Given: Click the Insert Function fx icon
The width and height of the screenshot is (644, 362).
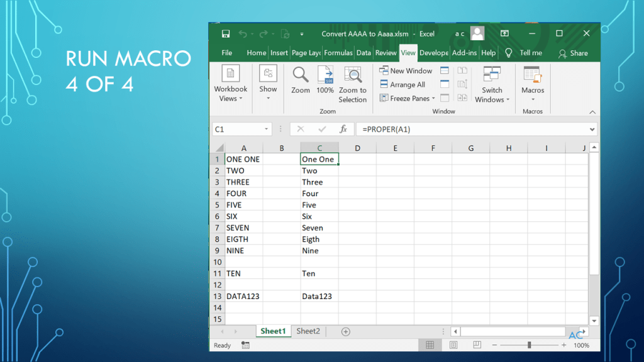Looking at the screenshot, I should point(343,129).
